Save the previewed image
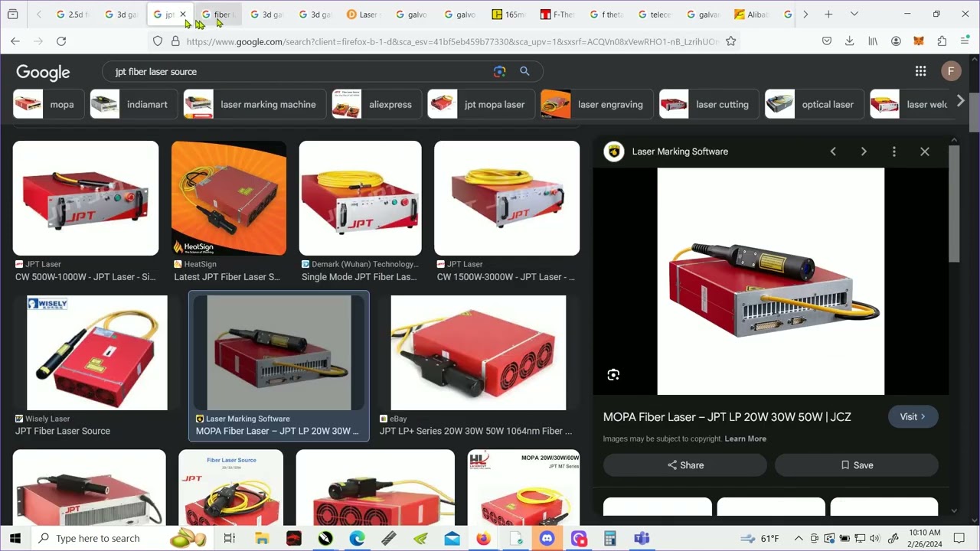 pos(857,465)
